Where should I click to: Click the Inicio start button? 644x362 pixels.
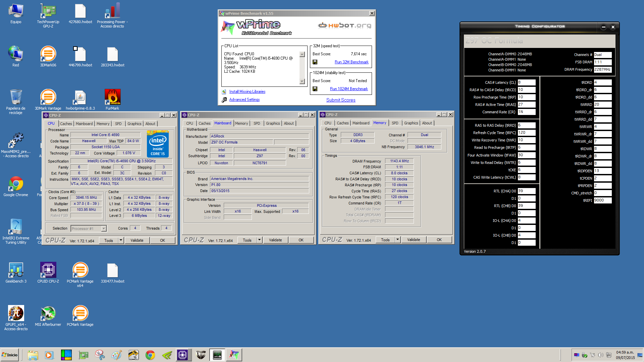[10, 355]
